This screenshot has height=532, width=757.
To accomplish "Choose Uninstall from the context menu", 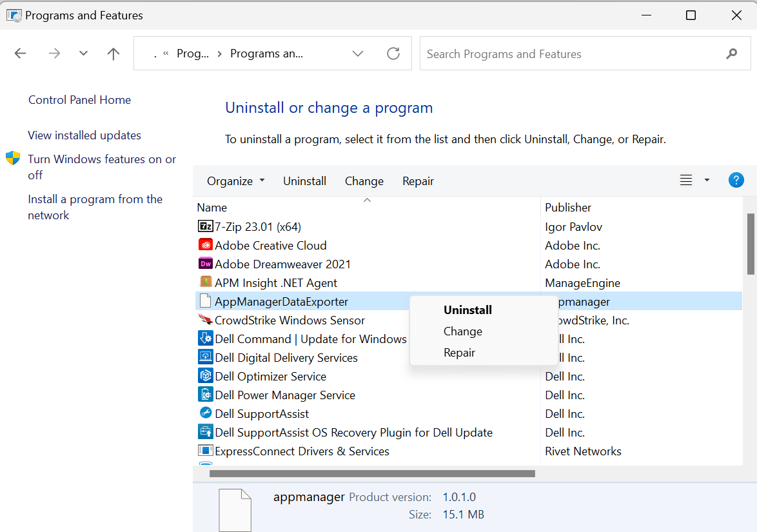I will 468,310.
